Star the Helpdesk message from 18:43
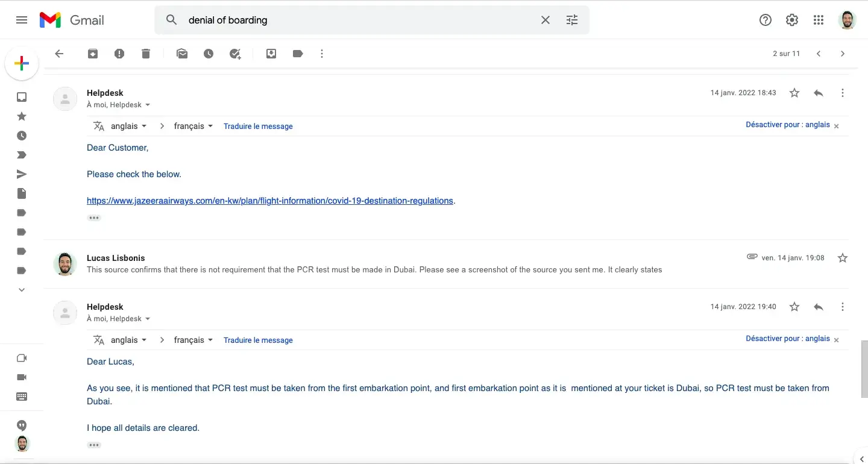 point(794,93)
